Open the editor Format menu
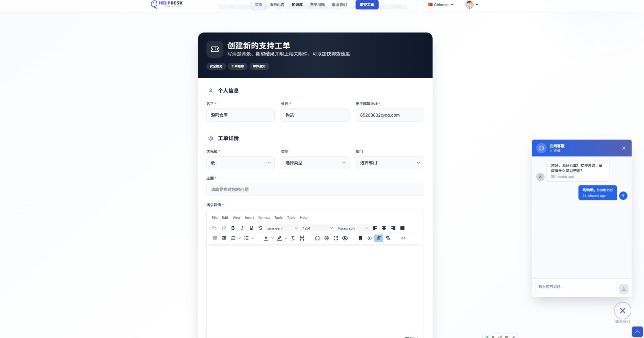 coord(264,218)
